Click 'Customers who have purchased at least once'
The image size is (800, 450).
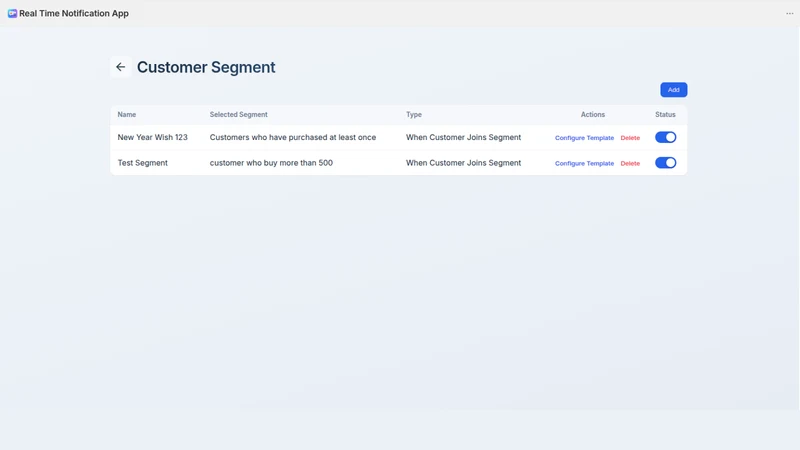pyautogui.click(x=293, y=137)
